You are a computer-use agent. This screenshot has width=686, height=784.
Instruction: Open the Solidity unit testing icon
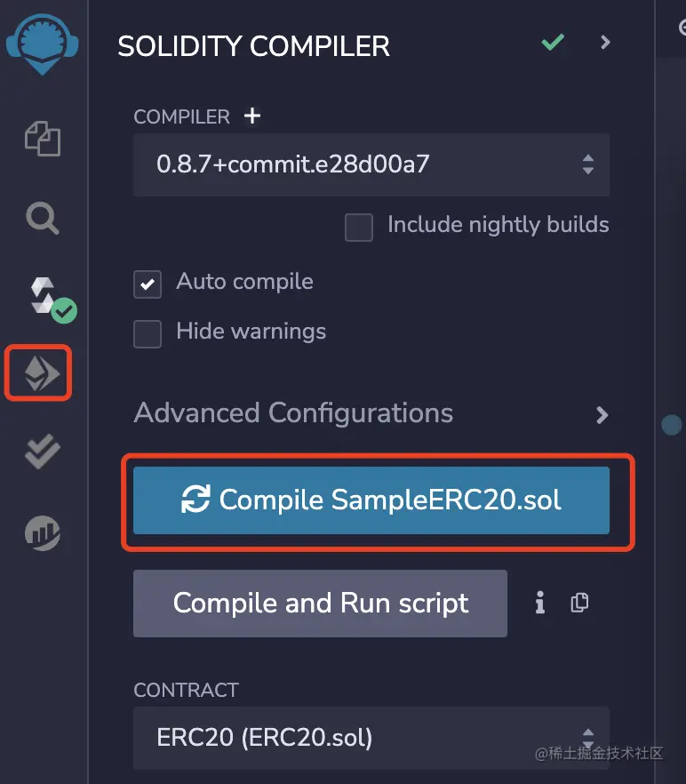[42, 452]
